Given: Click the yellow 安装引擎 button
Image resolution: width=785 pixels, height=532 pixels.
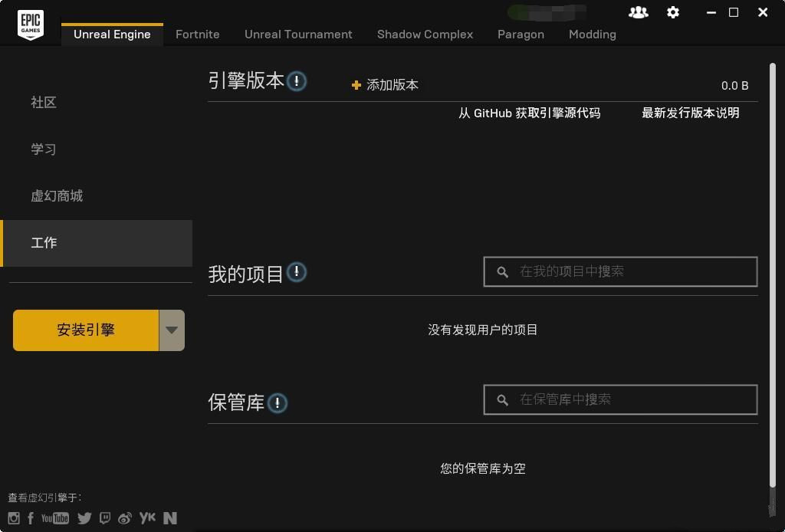Looking at the screenshot, I should tap(86, 330).
